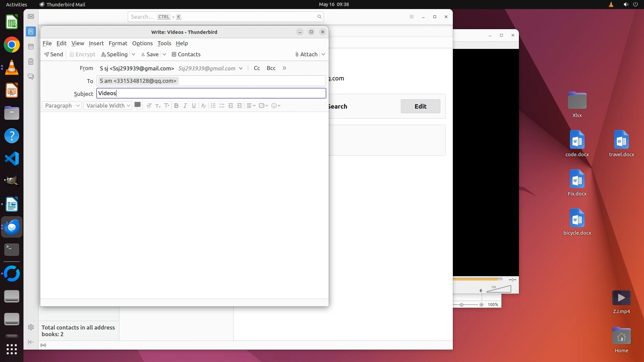Apply numbered list formatting
The width and height of the screenshot is (644, 362).
point(222,106)
